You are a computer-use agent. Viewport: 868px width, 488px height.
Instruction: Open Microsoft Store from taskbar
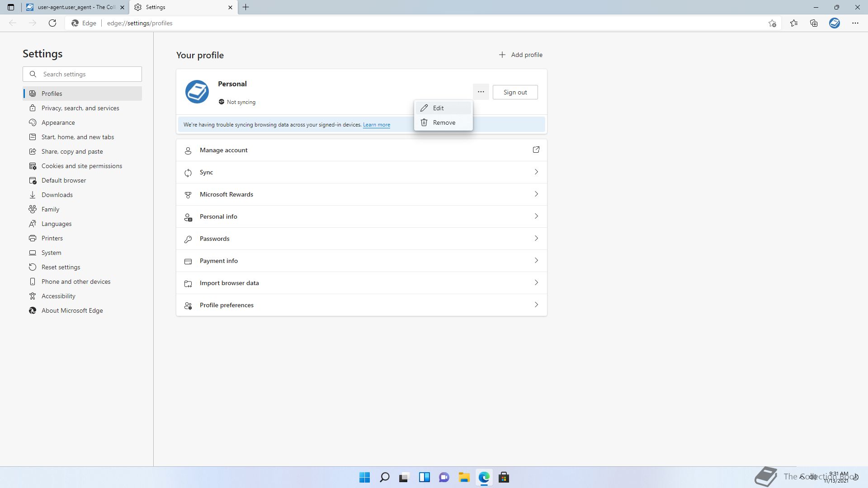(504, 477)
